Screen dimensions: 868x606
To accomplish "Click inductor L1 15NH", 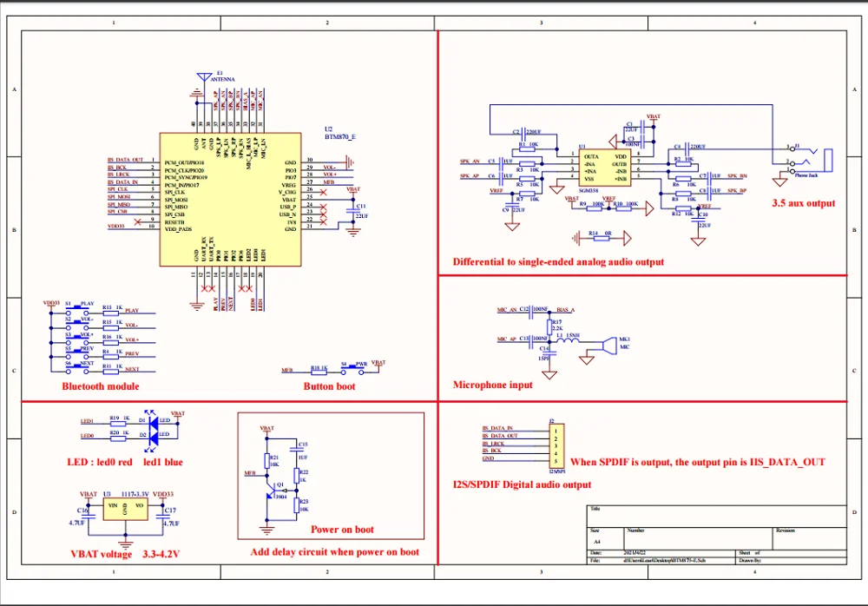I will pos(568,342).
